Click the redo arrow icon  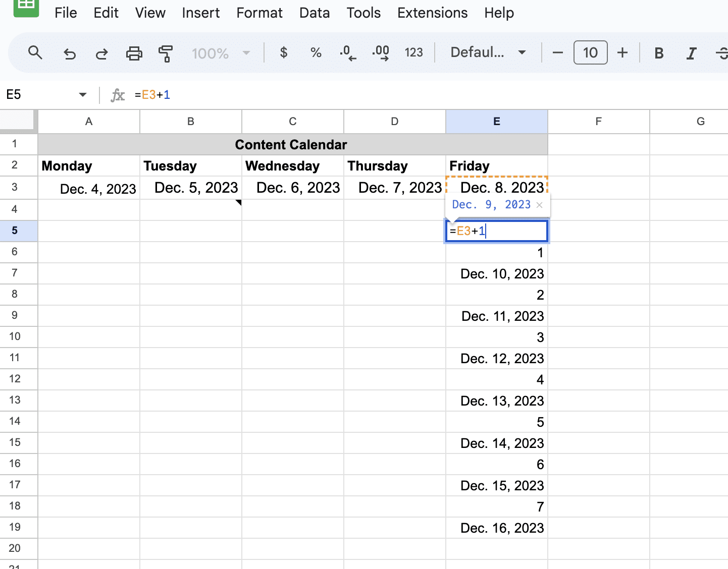102,53
